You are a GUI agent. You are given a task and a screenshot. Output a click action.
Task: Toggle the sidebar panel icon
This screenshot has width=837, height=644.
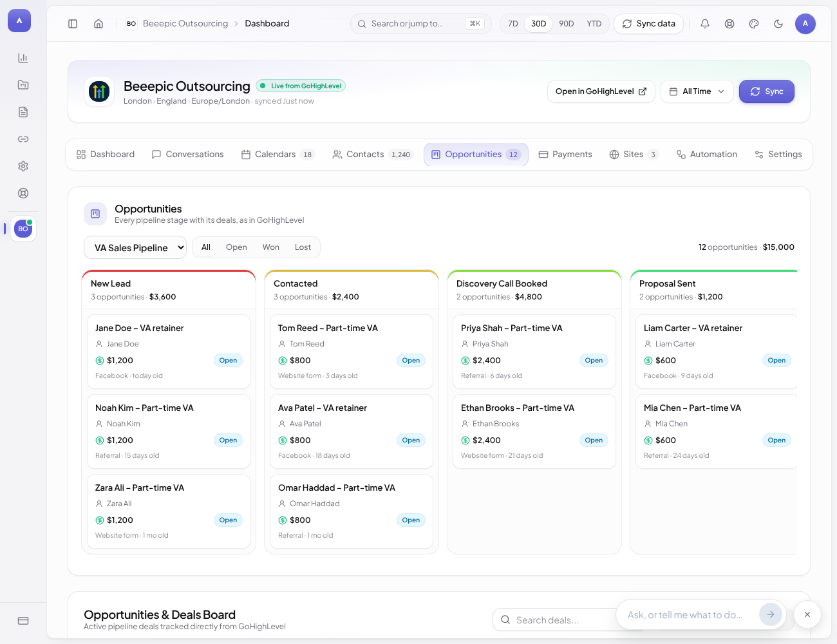coord(73,24)
